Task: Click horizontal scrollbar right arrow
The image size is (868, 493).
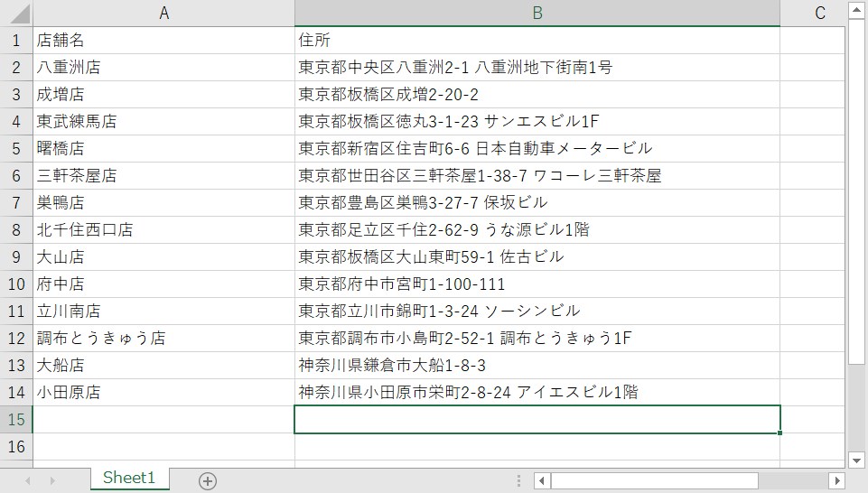Action: 837,481
